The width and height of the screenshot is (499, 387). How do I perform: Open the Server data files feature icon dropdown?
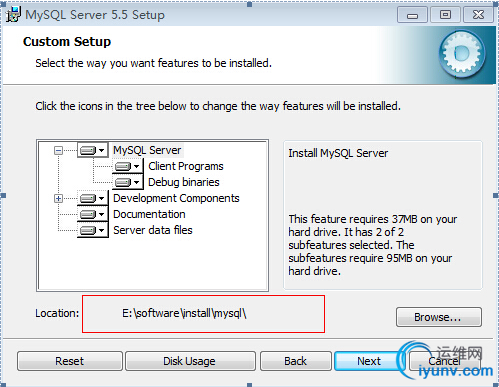point(93,230)
